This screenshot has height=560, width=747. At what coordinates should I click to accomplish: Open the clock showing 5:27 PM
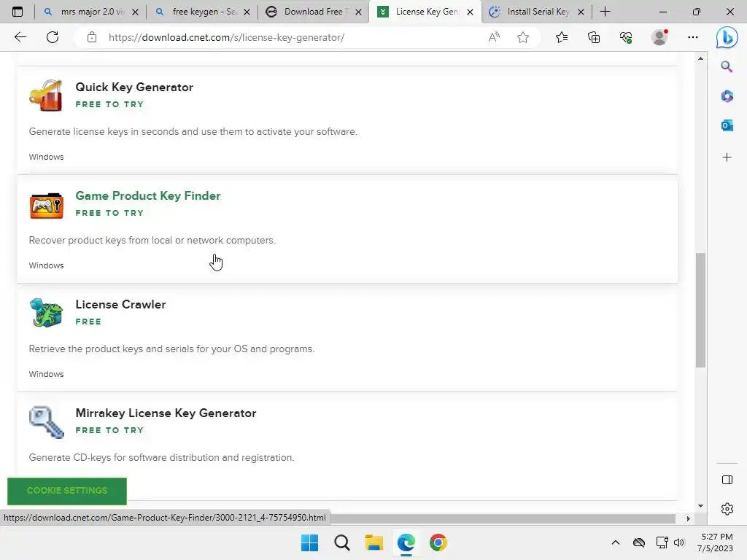(x=715, y=542)
